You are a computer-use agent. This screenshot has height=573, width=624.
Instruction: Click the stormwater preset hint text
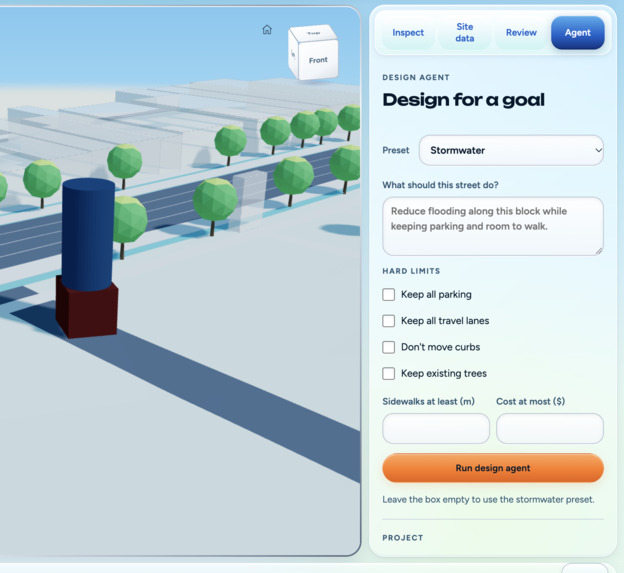point(488,499)
